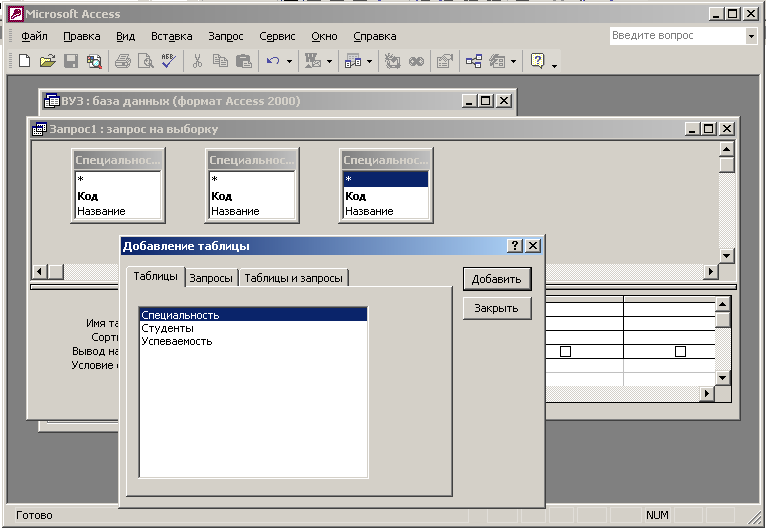Open the Справка menu
The width and height of the screenshot is (766, 529).
[x=375, y=36]
